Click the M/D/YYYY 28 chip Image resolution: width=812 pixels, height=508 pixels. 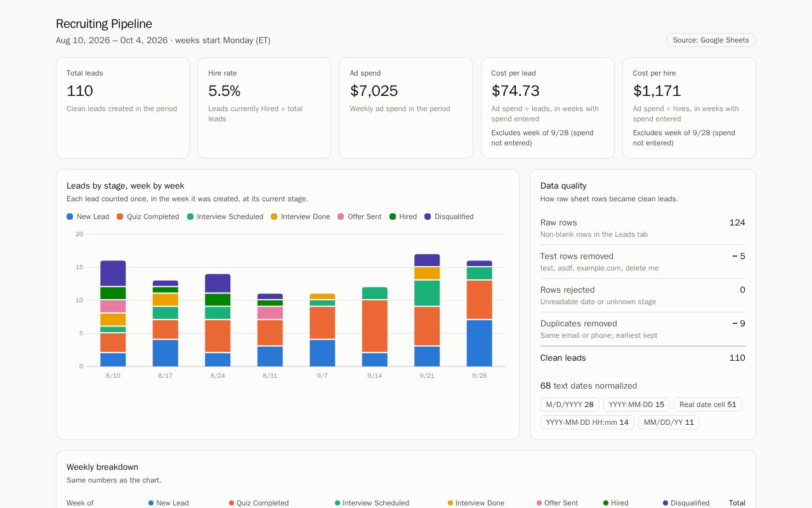click(570, 404)
